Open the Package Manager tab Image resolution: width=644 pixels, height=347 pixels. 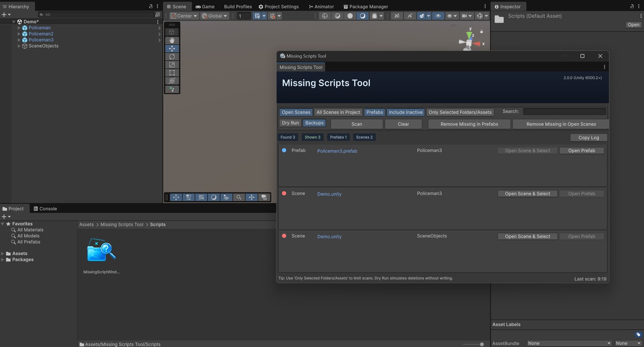coord(365,6)
